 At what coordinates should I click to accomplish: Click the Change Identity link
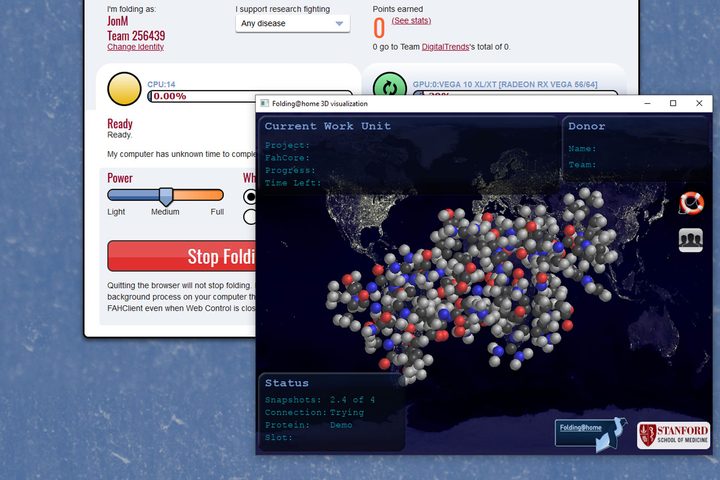click(135, 47)
